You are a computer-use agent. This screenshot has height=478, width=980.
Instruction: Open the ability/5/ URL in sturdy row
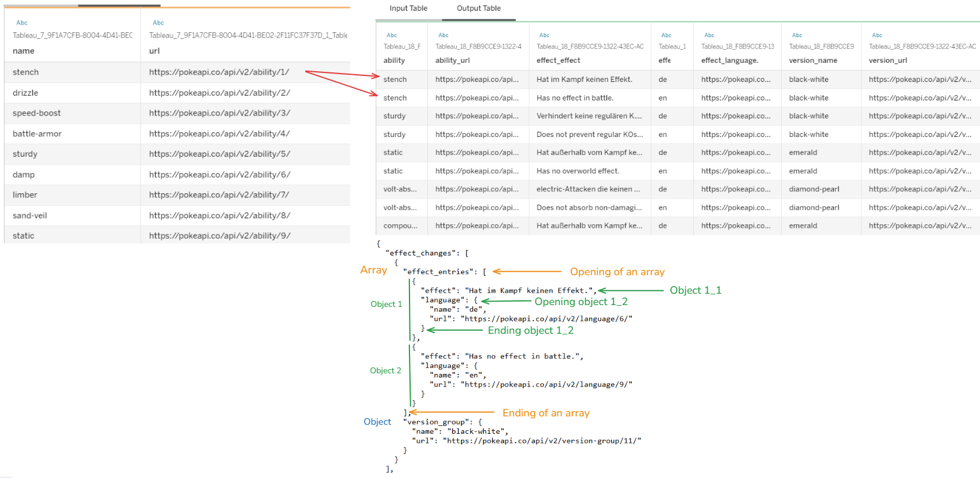click(x=220, y=154)
